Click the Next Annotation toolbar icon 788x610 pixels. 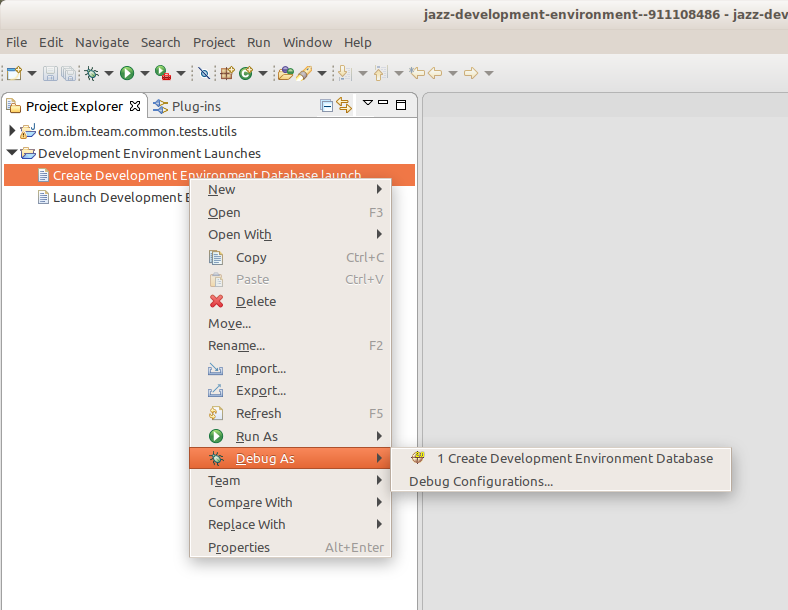pyautogui.click(x=344, y=73)
